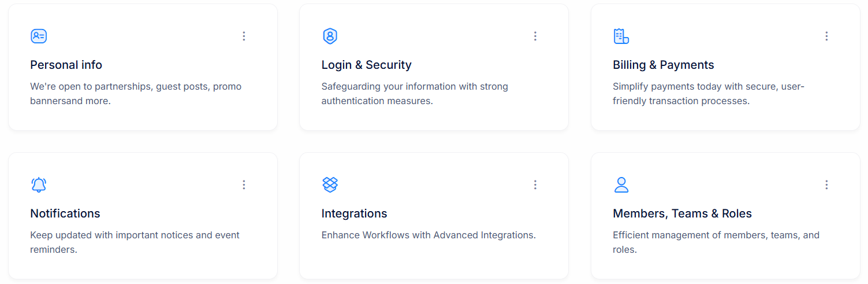The height and width of the screenshot is (284, 868).
Task: Open Members, Teams & Roles heading
Action: [682, 213]
